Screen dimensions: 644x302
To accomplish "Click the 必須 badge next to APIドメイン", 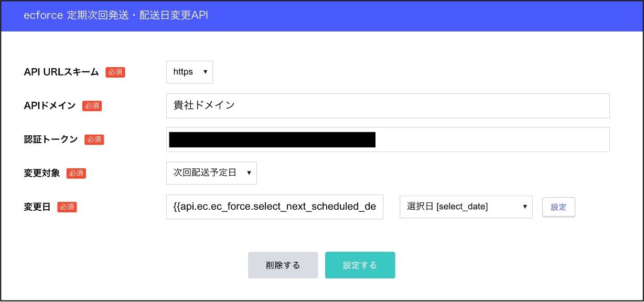I will click(x=92, y=106).
